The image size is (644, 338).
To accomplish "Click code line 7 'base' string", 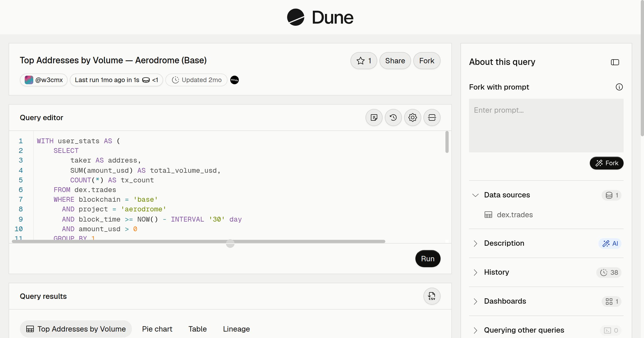I will click(x=146, y=200).
